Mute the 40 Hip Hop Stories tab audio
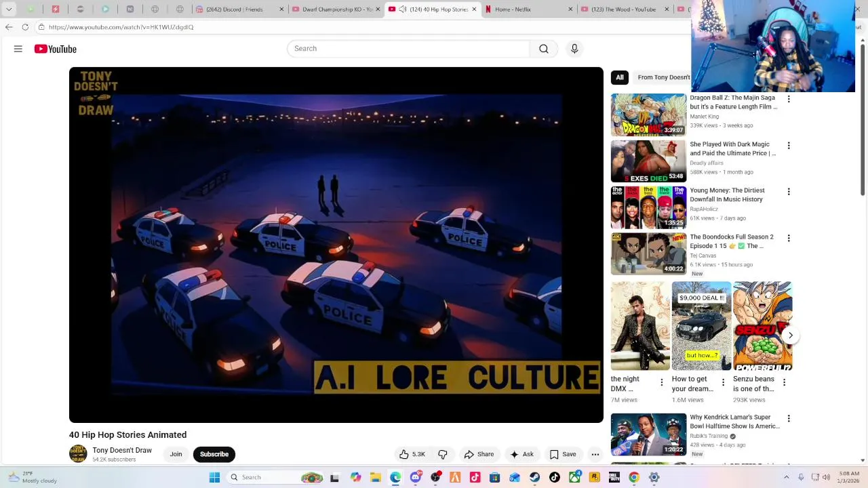Image resolution: width=868 pixels, height=488 pixels. tap(402, 9)
